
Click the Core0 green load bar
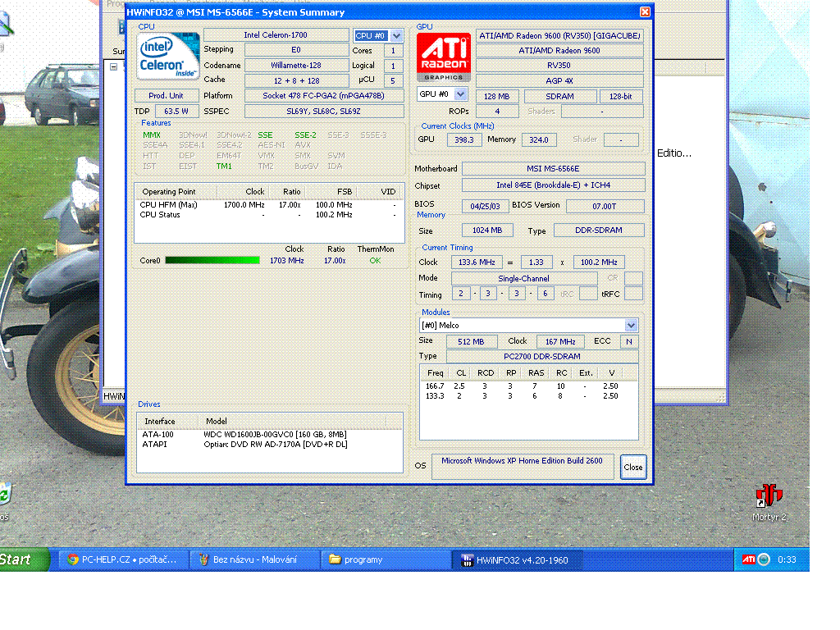coord(212,260)
